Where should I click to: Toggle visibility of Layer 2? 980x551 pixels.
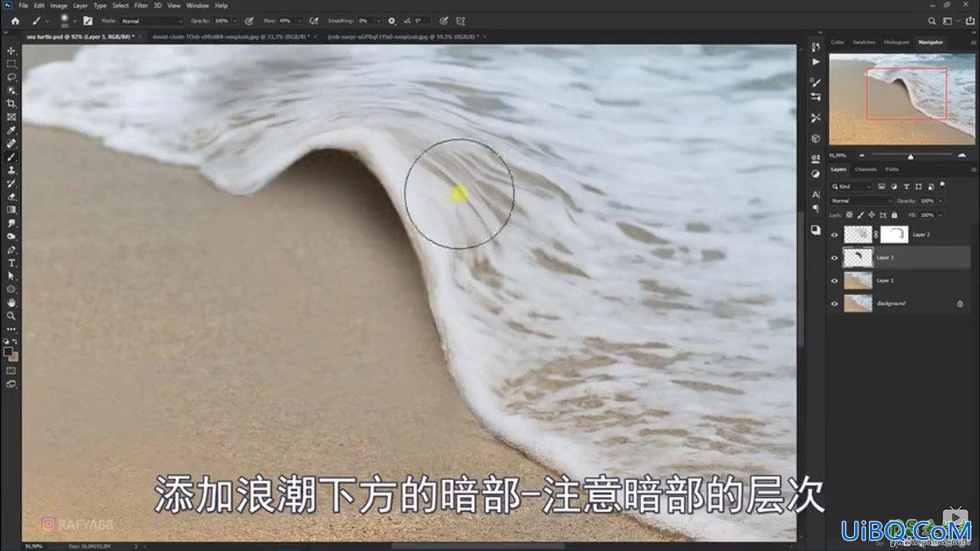pos(835,234)
